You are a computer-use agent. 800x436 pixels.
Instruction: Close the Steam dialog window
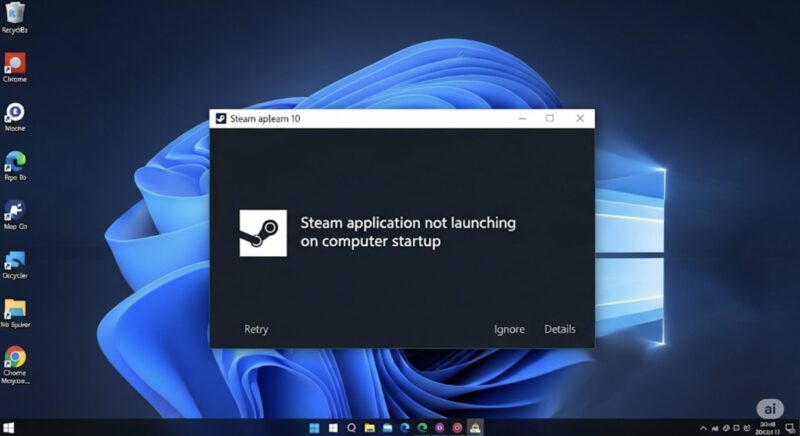pos(580,118)
